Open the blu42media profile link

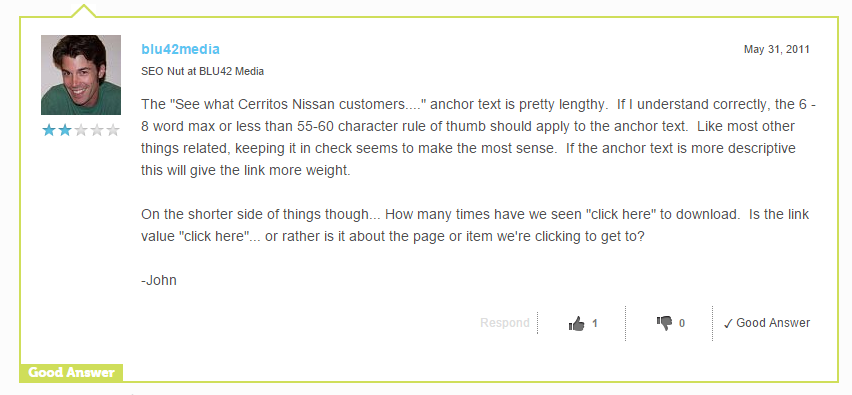tap(180, 49)
